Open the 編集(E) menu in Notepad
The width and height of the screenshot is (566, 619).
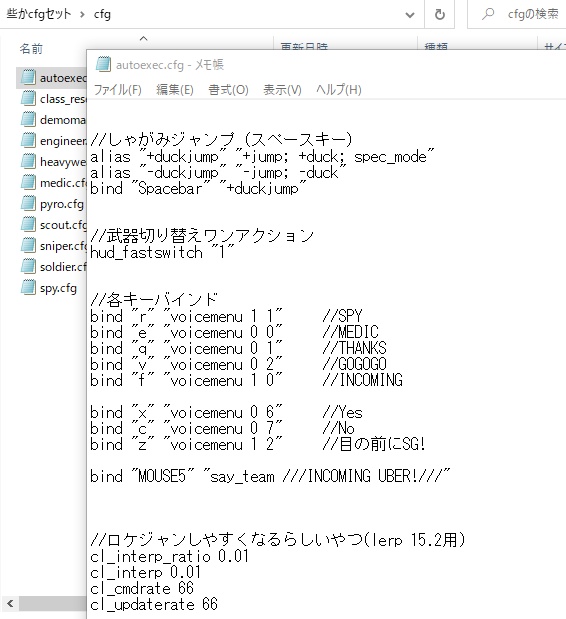(x=175, y=90)
